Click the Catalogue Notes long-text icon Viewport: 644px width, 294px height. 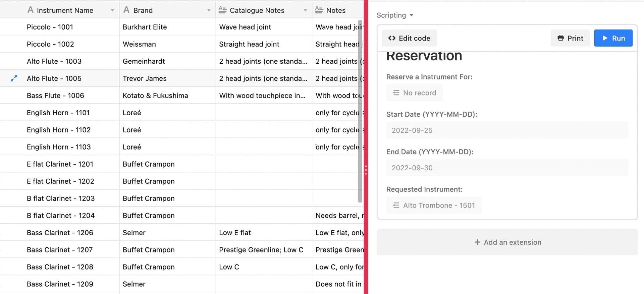[223, 10]
